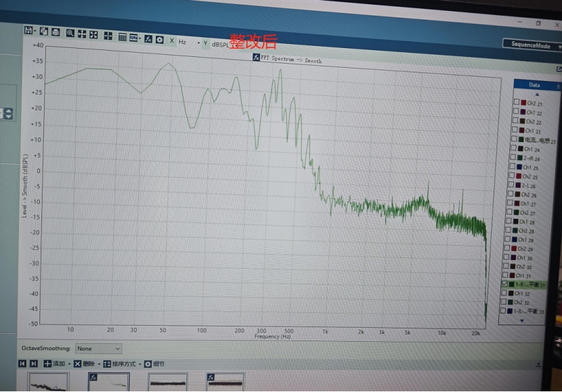
Task: Click the copy graph icon
Action: pyautogui.click(x=44, y=31)
